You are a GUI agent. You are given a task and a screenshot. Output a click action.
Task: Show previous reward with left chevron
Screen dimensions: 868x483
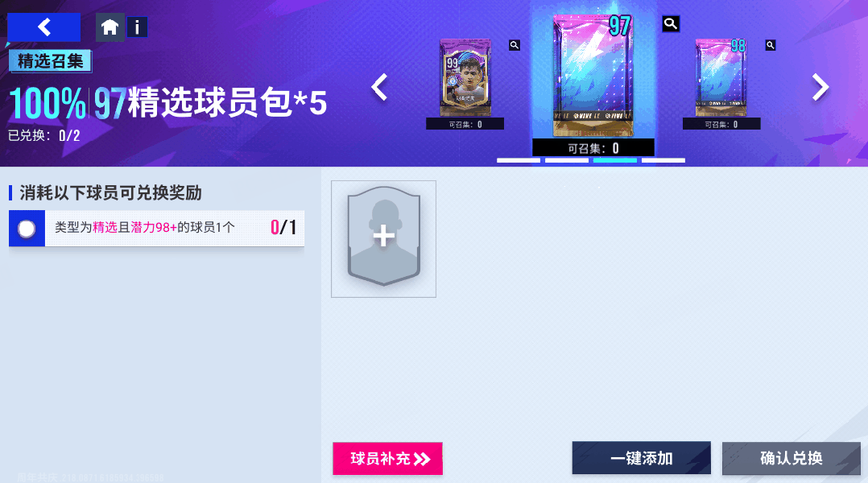pos(379,87)
